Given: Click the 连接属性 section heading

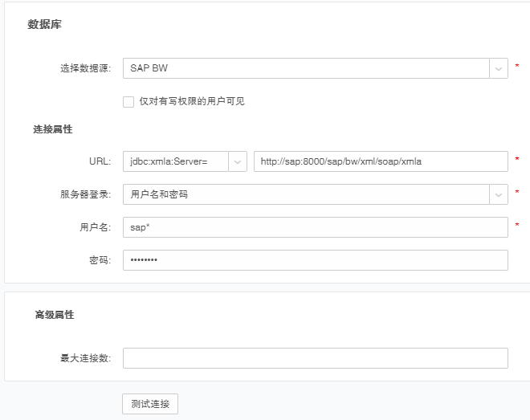Looking at the screenshot, I should (53, 129).
